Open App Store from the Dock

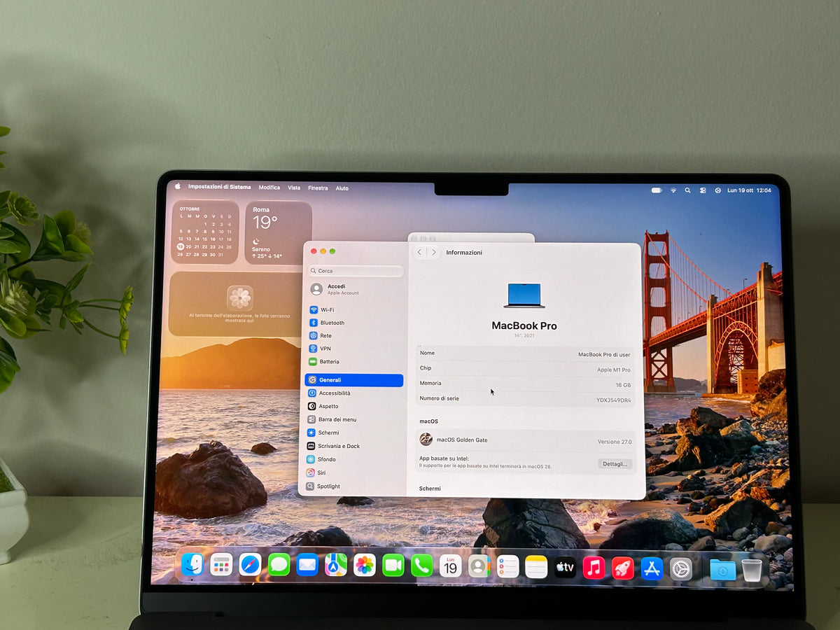coord(652,568)
